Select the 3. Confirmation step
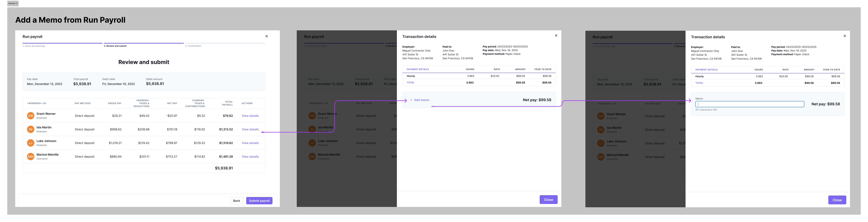The image size is (868, 222). [x=193, y=46]
